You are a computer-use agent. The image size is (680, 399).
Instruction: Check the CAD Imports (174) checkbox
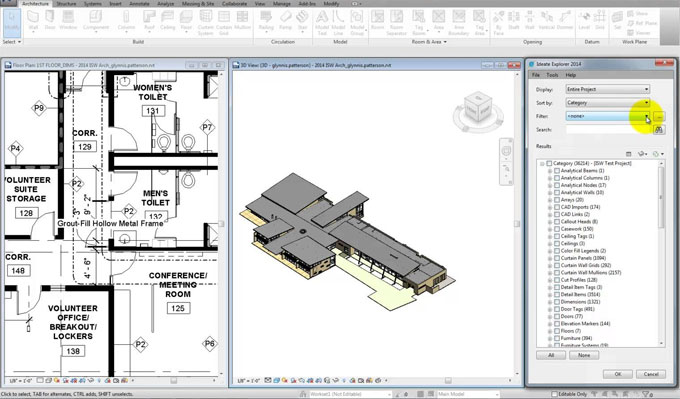tap(557, 207)
